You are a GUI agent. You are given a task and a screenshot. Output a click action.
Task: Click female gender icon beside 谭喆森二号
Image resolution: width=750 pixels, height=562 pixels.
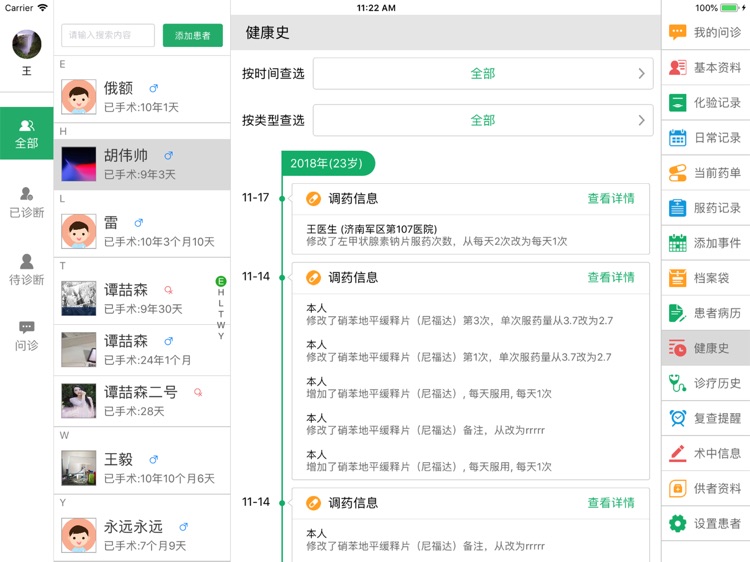pyautogui.click(x=198, y=392)
